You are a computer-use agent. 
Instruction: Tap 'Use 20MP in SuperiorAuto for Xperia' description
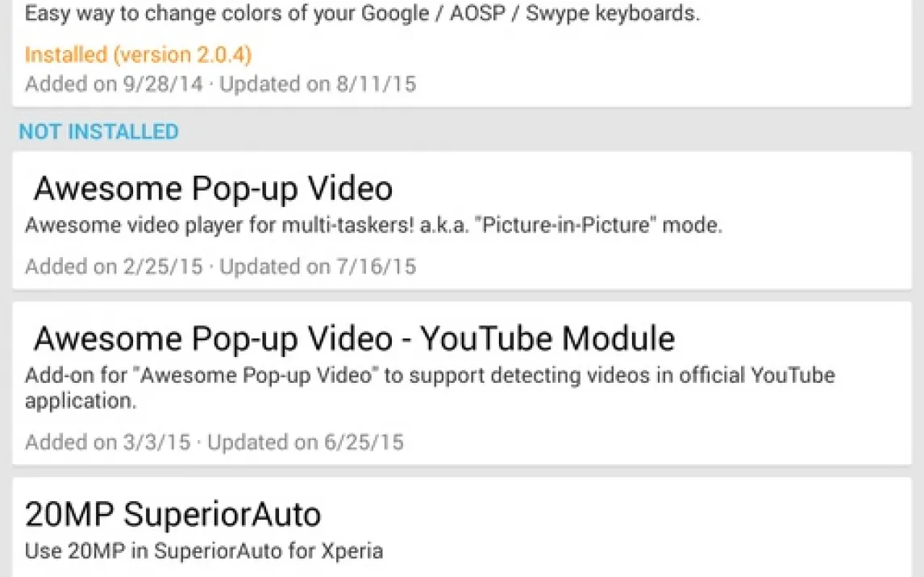203,551
